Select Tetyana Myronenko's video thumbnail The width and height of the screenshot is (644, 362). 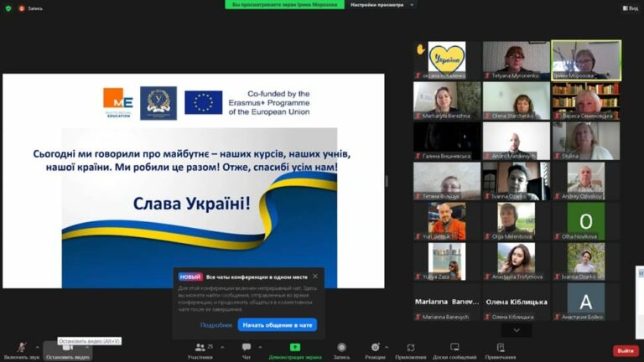(x=517, y=60)
